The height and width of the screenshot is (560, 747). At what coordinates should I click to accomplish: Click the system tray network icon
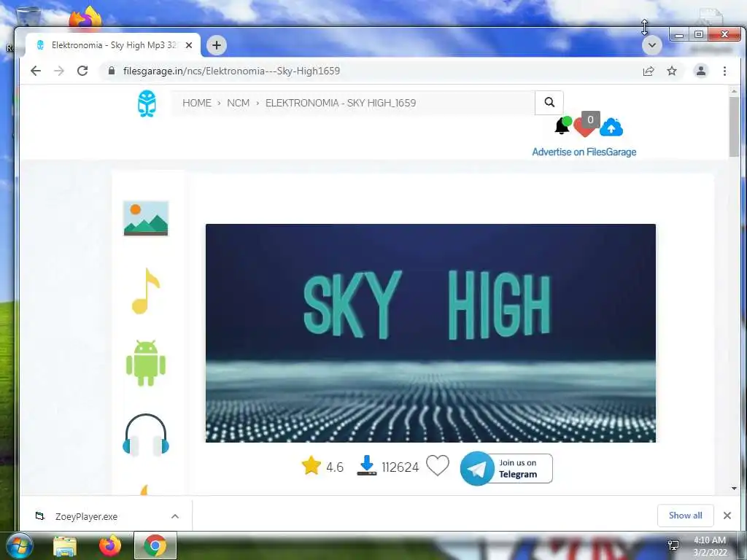[x=673, y=545]
